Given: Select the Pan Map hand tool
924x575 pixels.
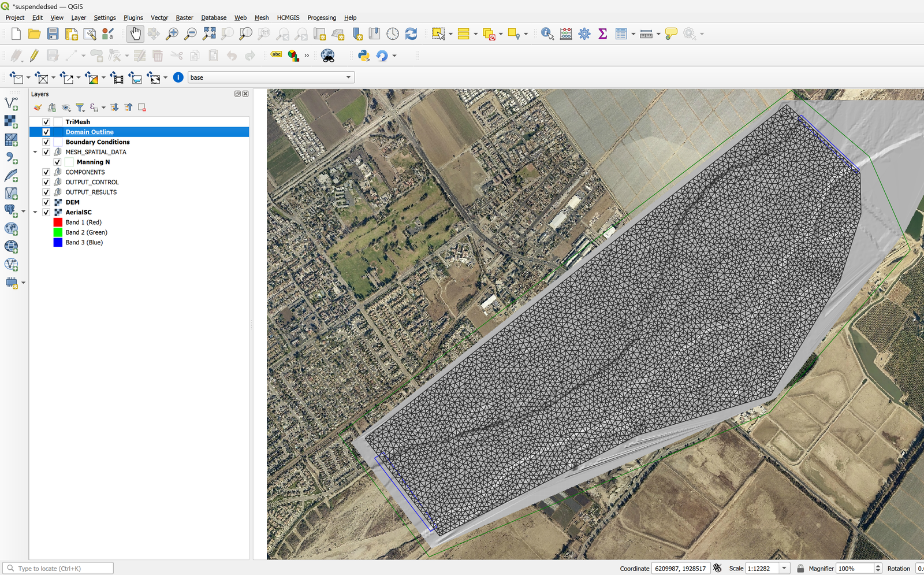Looking at the screenshot, I should coord(135,34).
